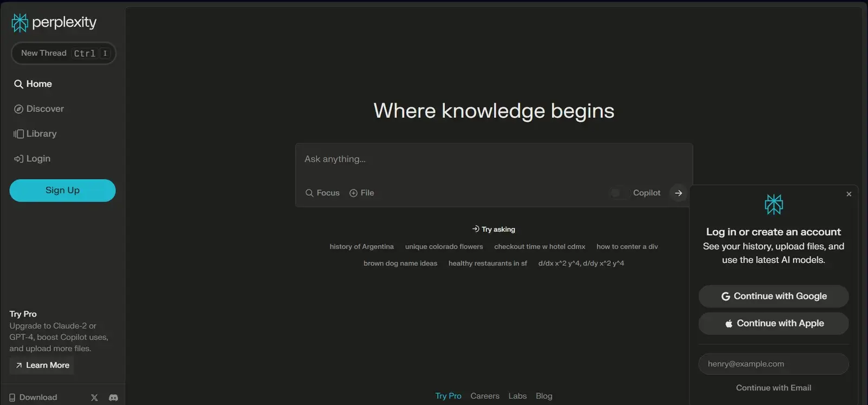The width and height of the screenshot is (868, 405).
Task: Click the Ask anything input field
Action: [494, 159]
